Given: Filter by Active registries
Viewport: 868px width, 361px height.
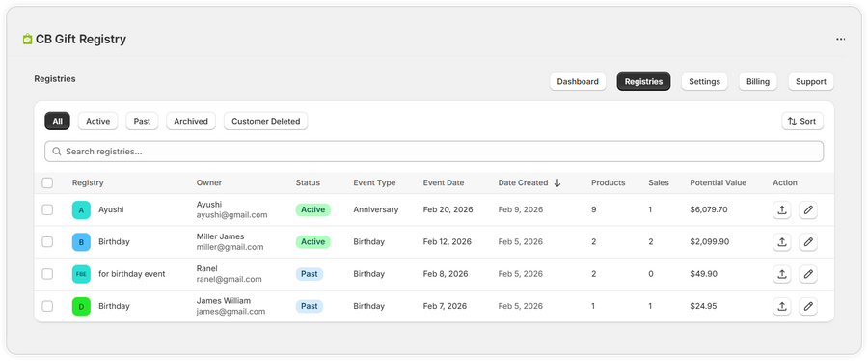Looking at the screenshot, I should [x=98, y=122].
